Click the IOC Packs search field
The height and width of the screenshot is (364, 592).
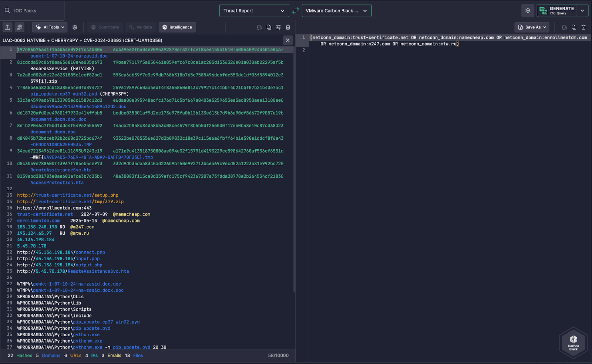[32, 10]
